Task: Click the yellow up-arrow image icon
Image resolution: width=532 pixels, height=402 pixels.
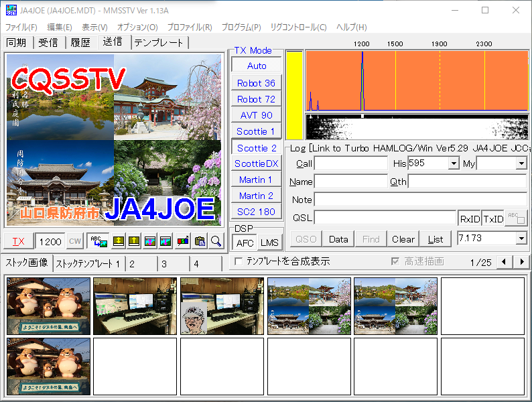Action: (x=134, y=241)
